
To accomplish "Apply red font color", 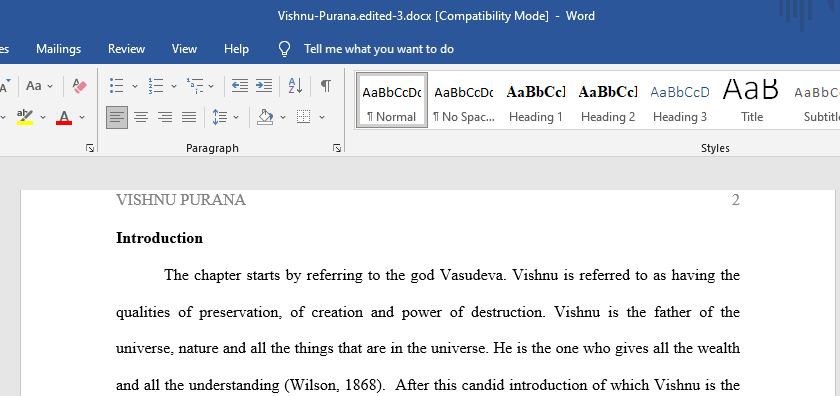I will pyautogui.click(x=64, y=117).
